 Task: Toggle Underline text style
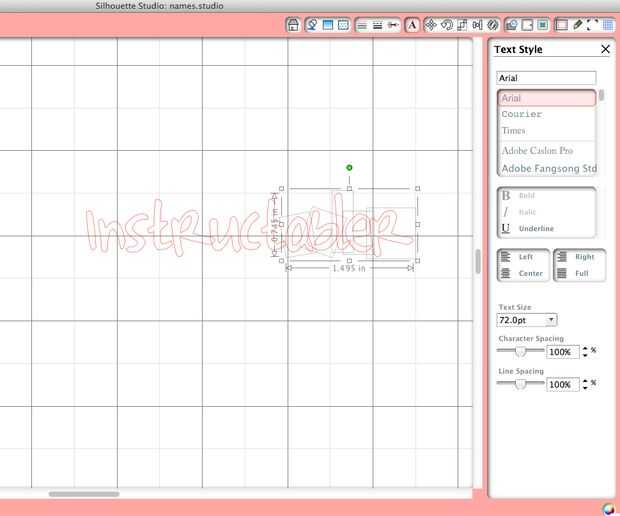[528, 229]
